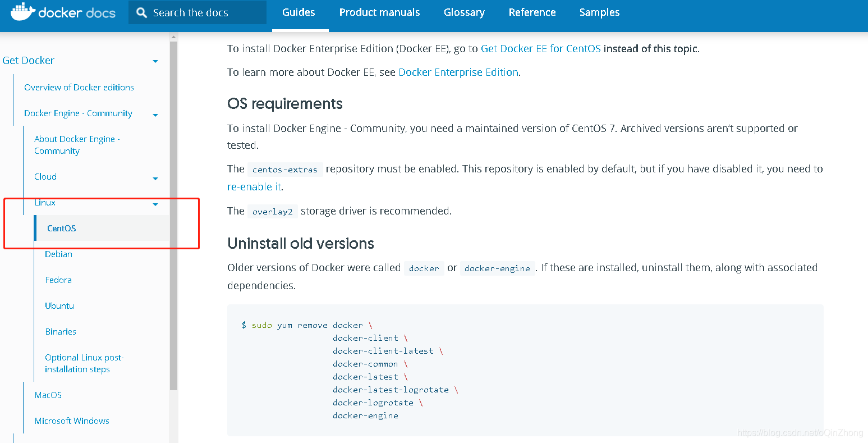This screenshot has width=868, height=443.
Task: Click the sudo yum remove docker line
Action: click(307, 325)
